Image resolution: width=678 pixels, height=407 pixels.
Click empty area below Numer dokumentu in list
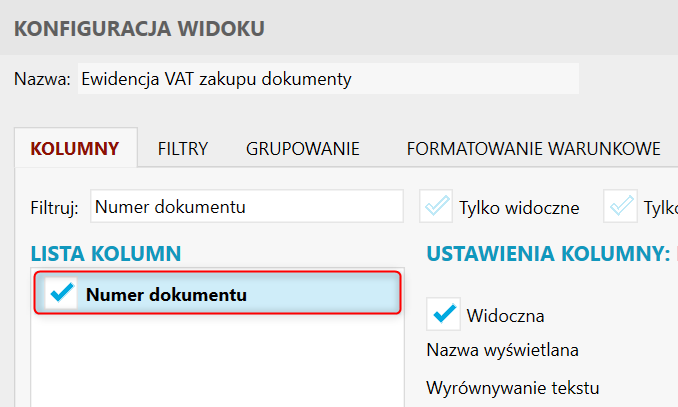217,361
